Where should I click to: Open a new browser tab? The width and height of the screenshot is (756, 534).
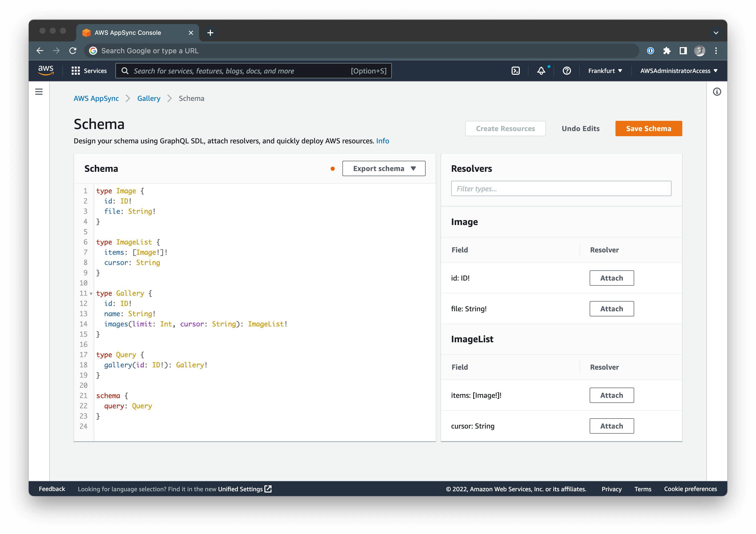[x=210, y=33]
